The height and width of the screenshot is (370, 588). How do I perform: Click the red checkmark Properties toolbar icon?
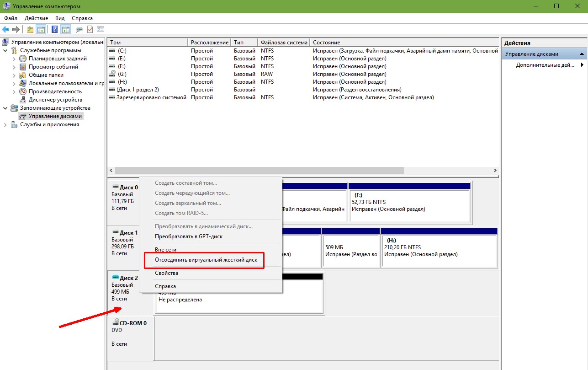[x=90, y=29]
